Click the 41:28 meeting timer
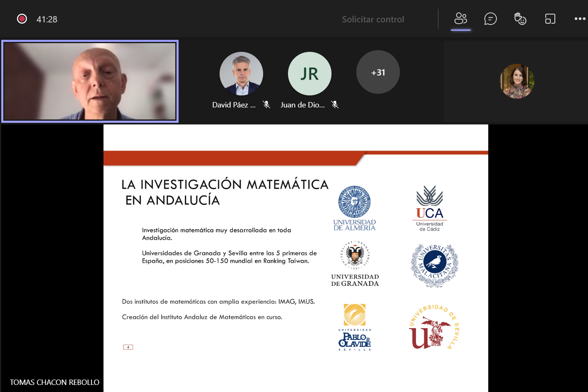 pyautogui.click(x=47, y=19)
